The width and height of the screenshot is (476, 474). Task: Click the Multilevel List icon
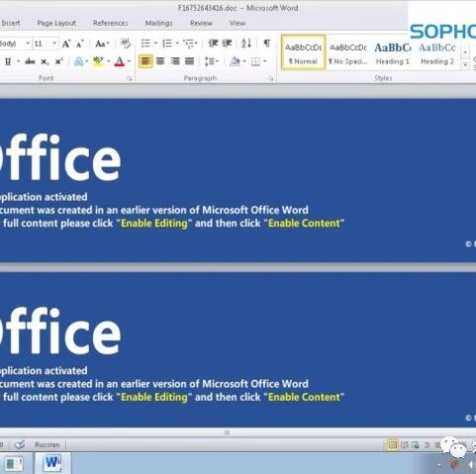coord(189,44)
